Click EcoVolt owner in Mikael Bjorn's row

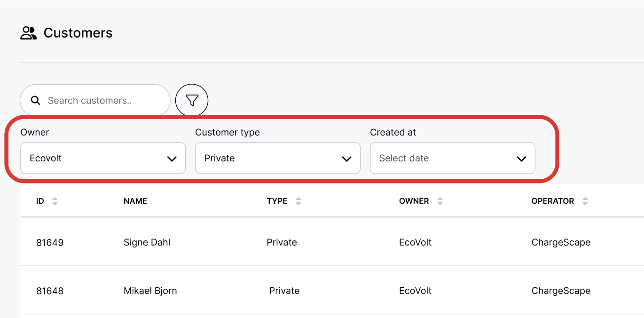(415, 291)
